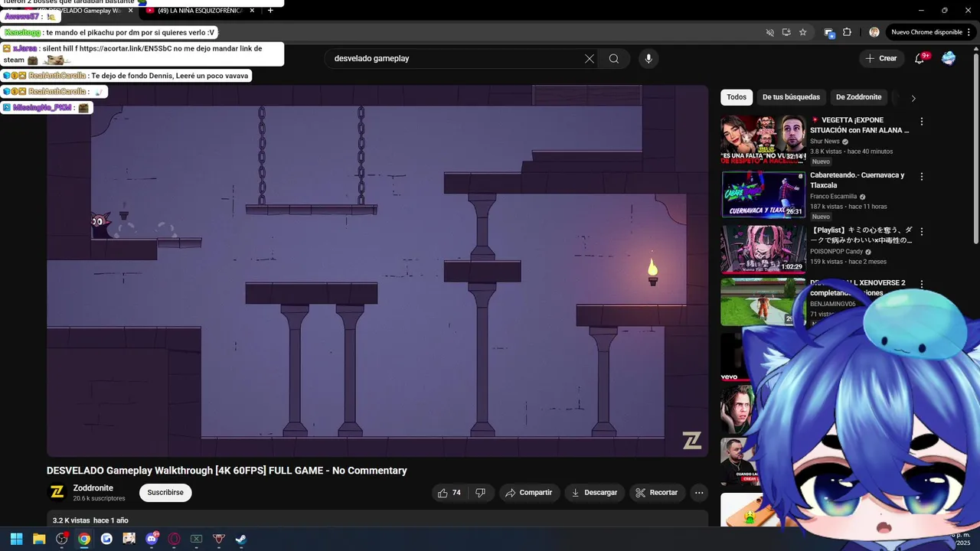Image resolution: width=980 pixels, height=551 pixels.
Task: Click the picture-in-picture extension icon
Action: click(828, 32)
